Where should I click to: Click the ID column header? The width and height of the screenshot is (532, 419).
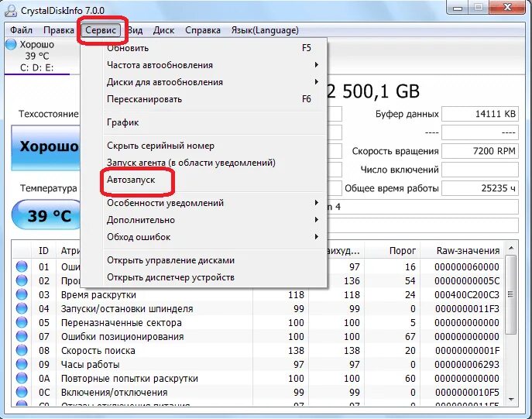click(x=44, y=251)
